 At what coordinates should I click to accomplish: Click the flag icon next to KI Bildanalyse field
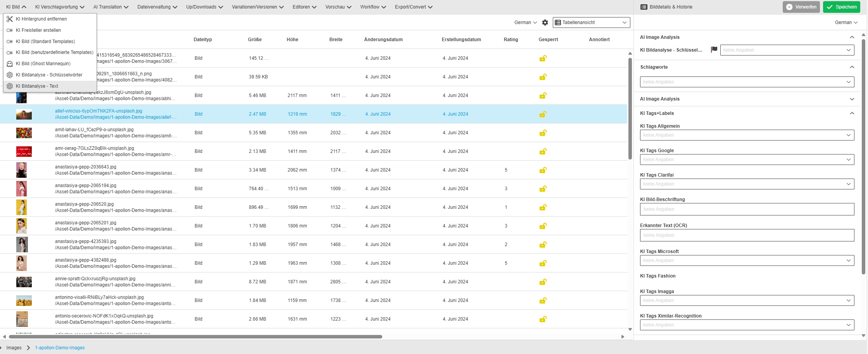(x=714, y=50)
